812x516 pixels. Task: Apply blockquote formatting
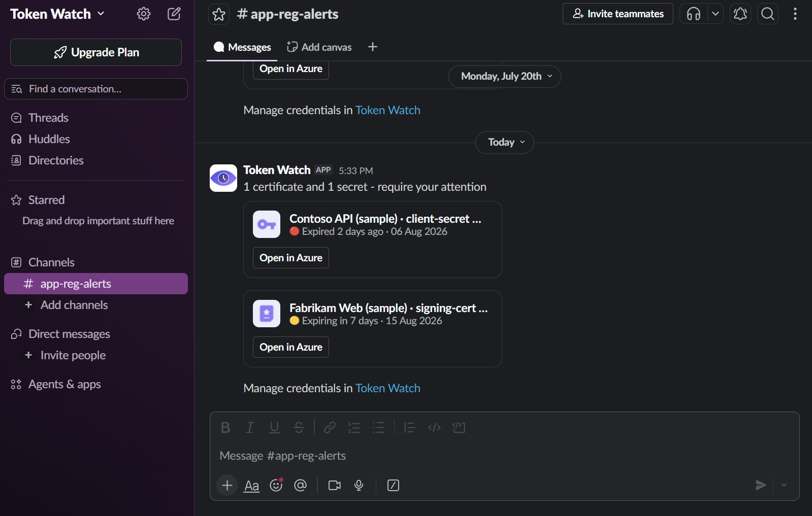pyautogui.click(x=409, y=428)
